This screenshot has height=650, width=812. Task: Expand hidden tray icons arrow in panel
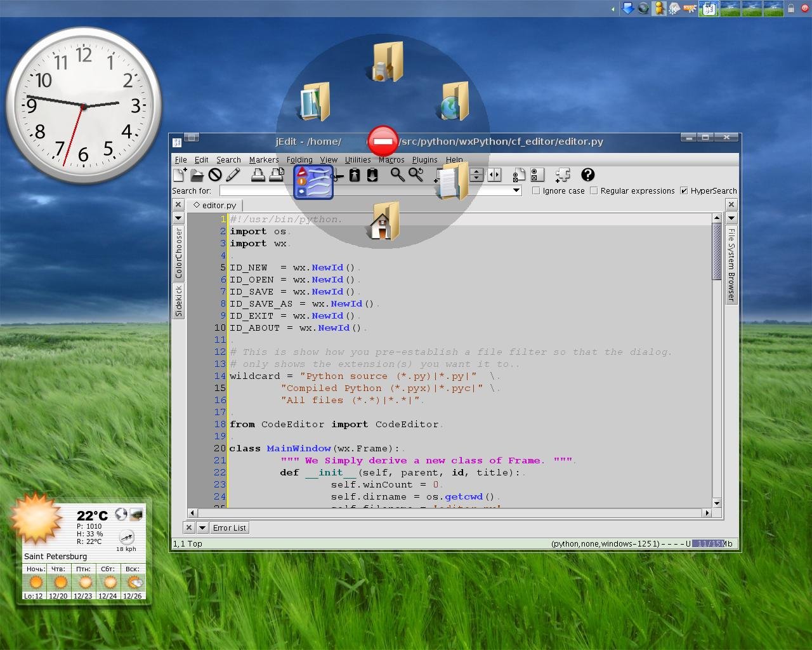click(x=613, y=9)
